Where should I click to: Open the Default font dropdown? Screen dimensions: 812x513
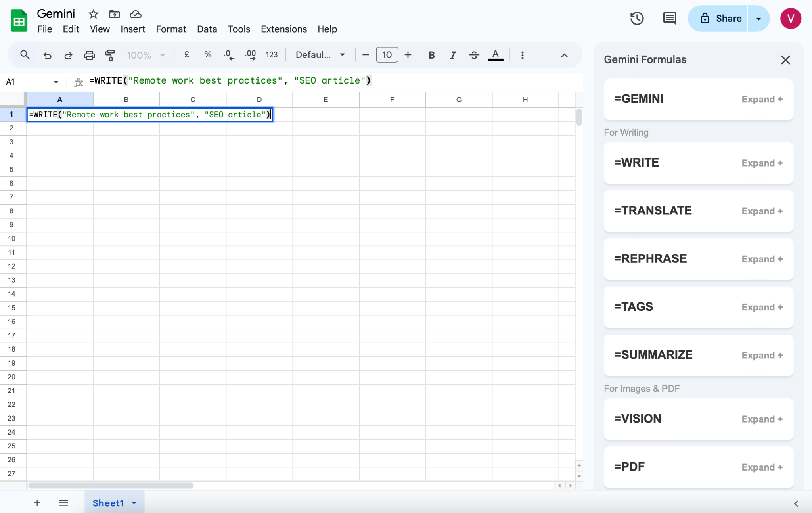320,55
